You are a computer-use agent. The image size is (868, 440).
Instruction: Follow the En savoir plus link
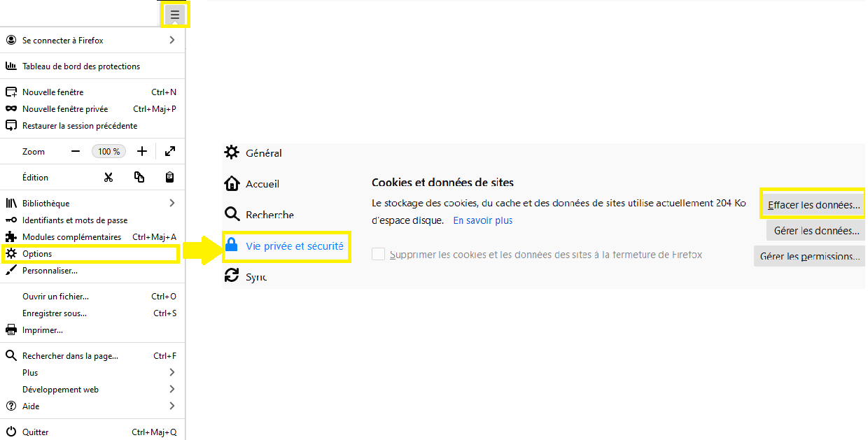pyautogui.click(x=482, y=220)
